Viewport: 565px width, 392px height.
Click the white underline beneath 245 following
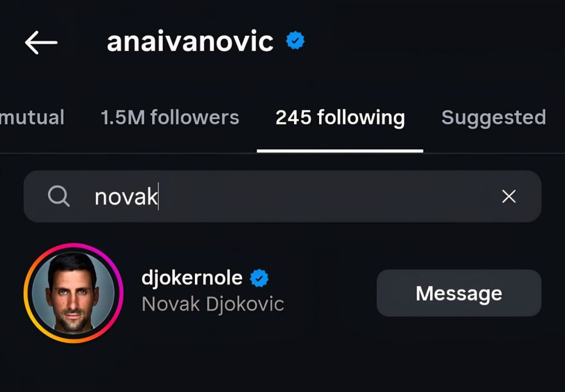(340, 151)
